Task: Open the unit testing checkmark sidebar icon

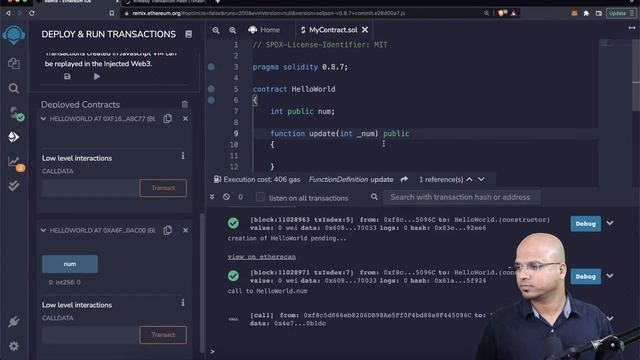Action: (x=14, y=186)
